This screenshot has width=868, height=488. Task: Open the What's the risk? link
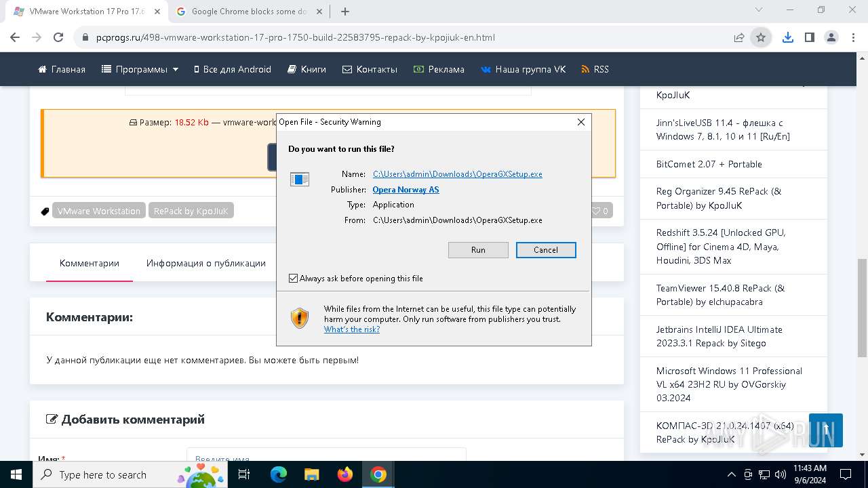(x=352, y=329)
